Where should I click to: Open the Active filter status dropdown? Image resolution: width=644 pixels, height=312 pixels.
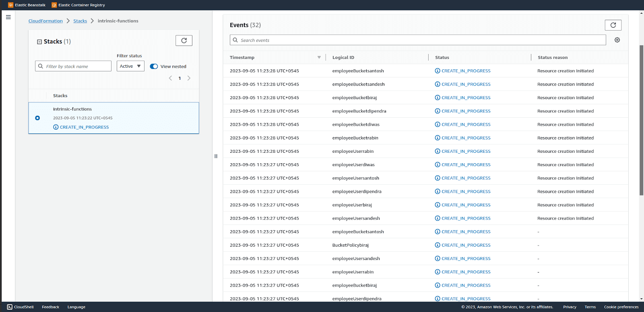[x=130, y=66]
